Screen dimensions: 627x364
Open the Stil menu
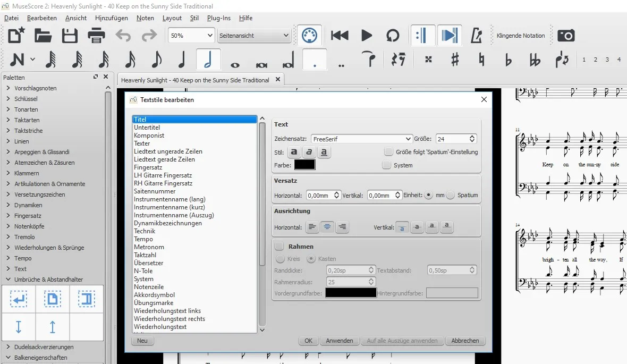[x=194, y=18]
